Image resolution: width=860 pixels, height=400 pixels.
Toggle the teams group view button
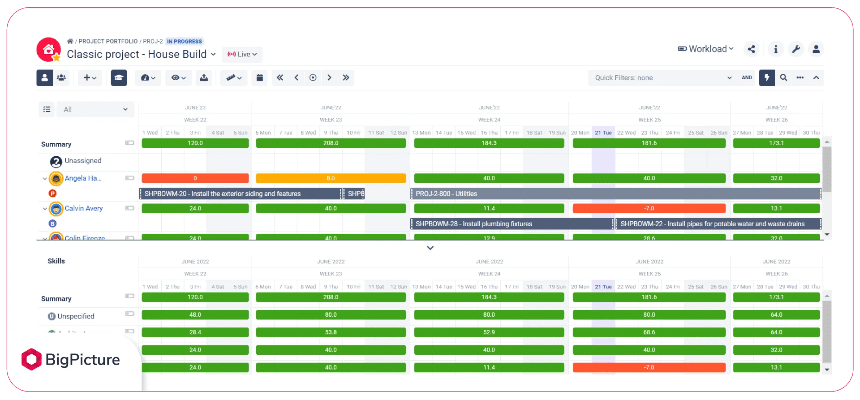pyautogui.click(x=62, y=77)
